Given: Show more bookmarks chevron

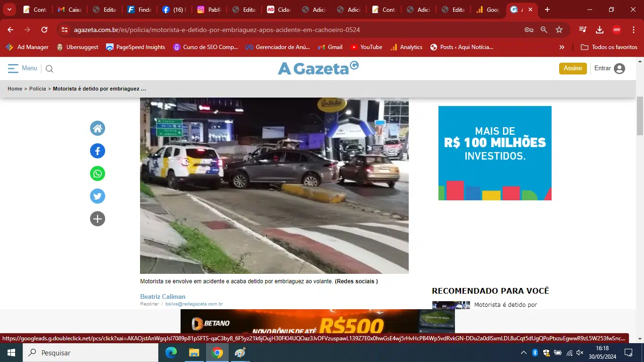Looking at the screenshot, I should [561, 47].
